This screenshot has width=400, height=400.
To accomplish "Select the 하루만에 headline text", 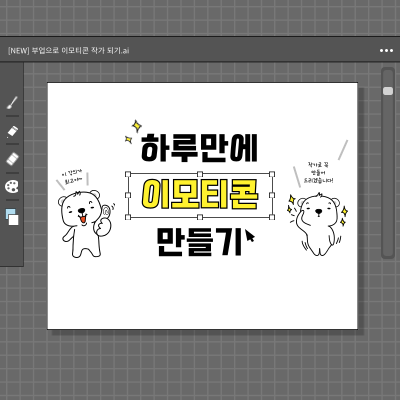I will pos(199,148).
